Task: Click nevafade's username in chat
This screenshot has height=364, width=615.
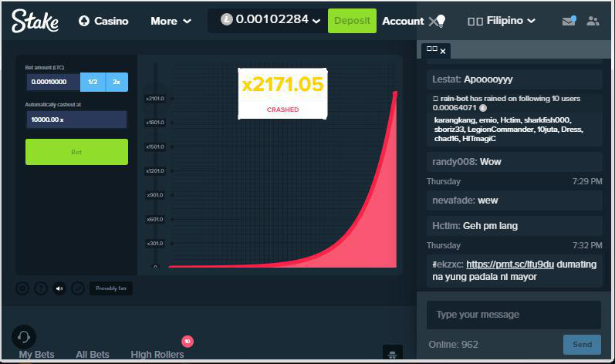Action: [454, 201]
